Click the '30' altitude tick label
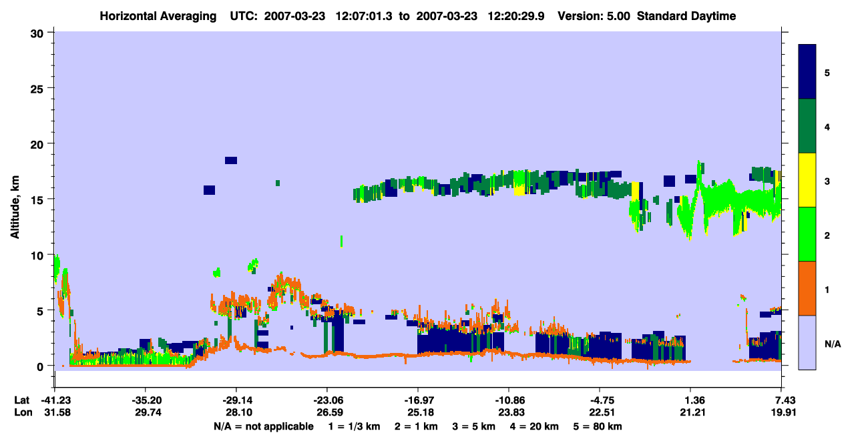 click(x=38, y=33)
